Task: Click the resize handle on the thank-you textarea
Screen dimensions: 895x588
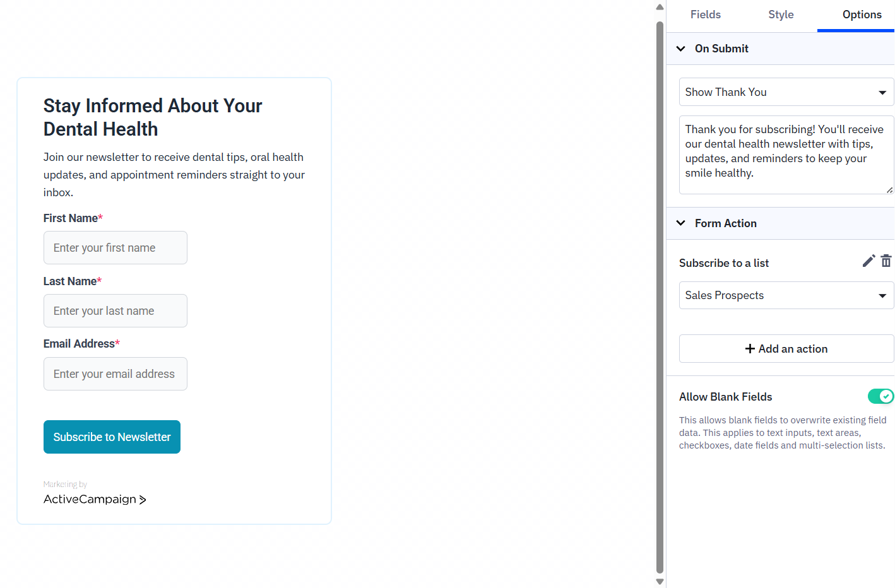Action: coord(891,190)
